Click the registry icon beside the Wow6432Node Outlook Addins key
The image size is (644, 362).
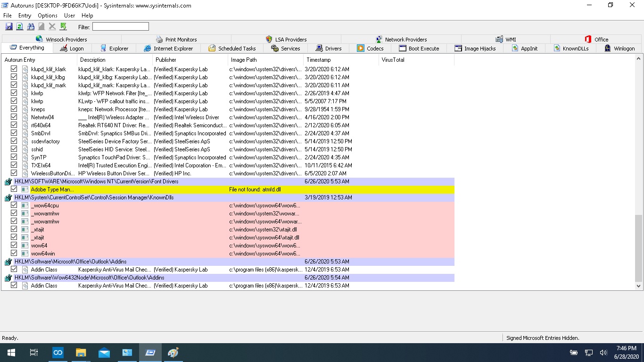[8, 278]
